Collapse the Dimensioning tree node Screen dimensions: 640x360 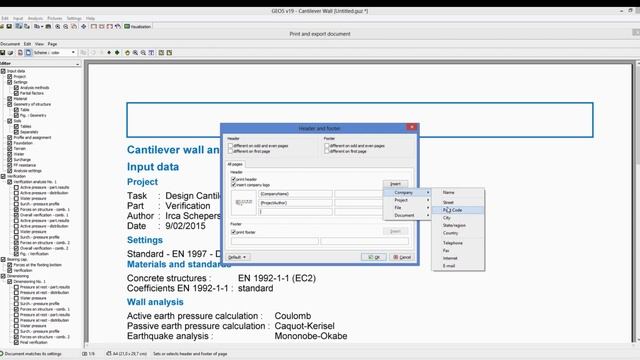click(x=3, y=276)
